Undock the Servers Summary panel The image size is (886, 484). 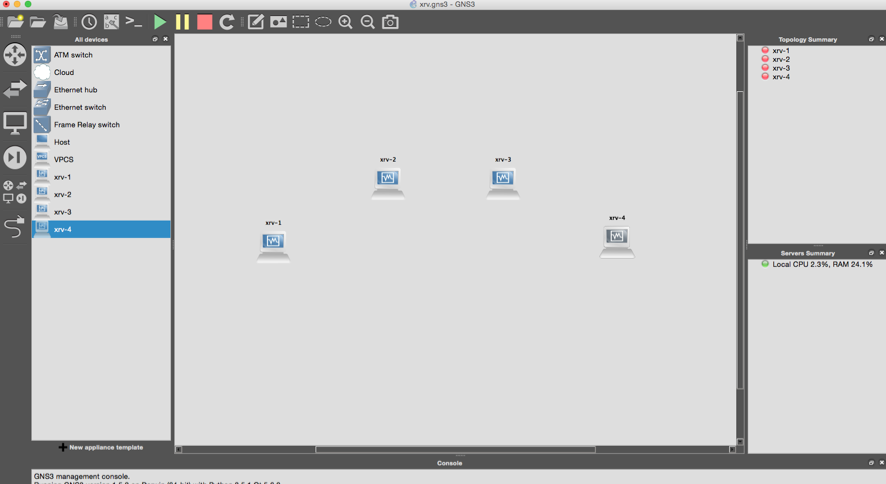[x=871, y=252]
